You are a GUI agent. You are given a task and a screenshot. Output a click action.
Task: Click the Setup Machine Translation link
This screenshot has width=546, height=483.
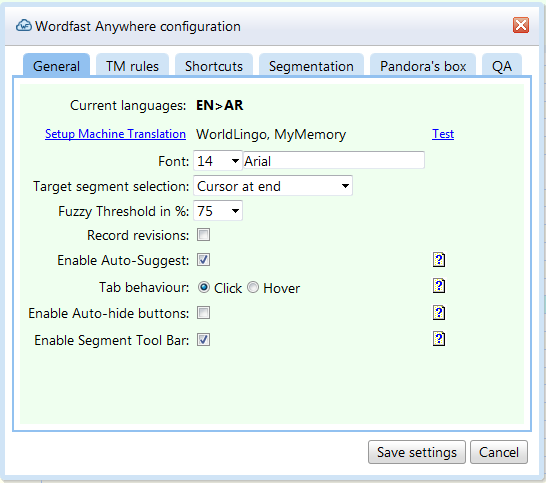pyautogui.click(x=115, y=134)
